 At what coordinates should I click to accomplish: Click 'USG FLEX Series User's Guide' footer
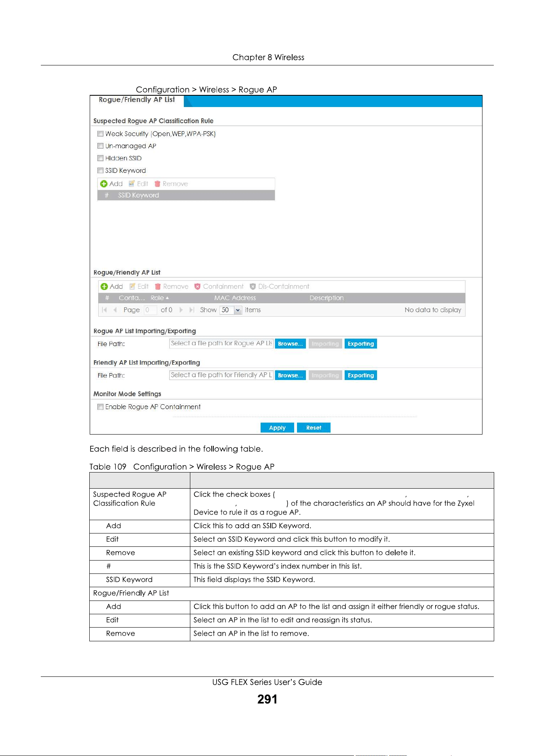coord(267,682)
